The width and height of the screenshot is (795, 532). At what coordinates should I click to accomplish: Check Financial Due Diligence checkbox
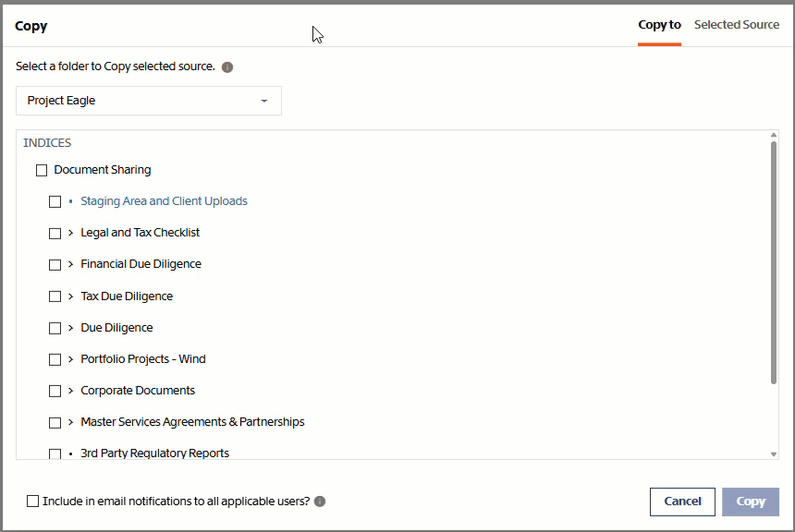coord(55,264)
